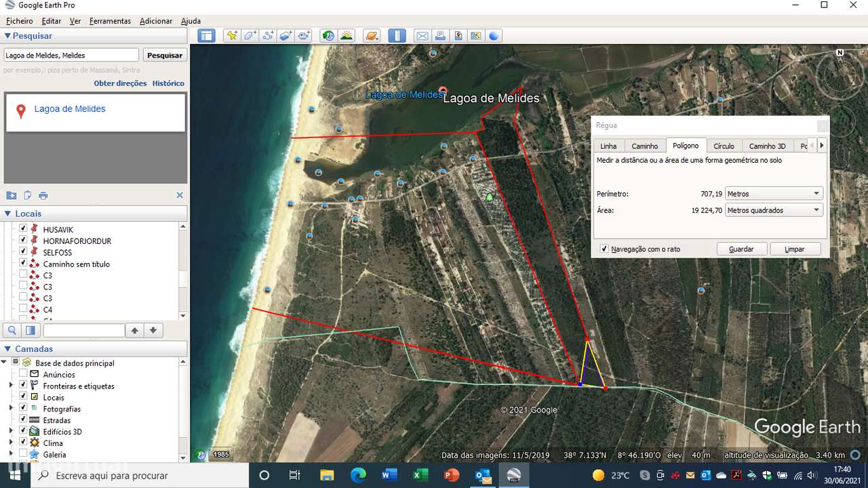Viewport: 868px width, 488px height.
Task: Uncheck Caminho sem título path
Action: [x=23, y=263]
